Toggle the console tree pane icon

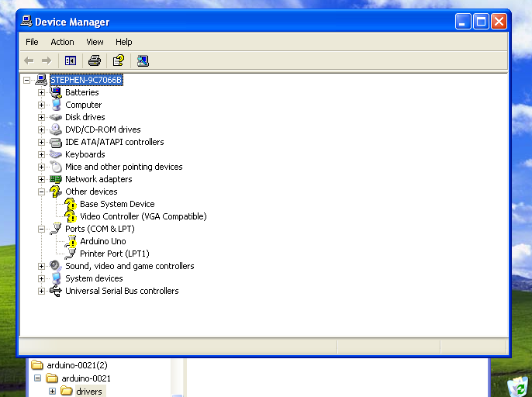pyautogui.click(x=71, y=60)
